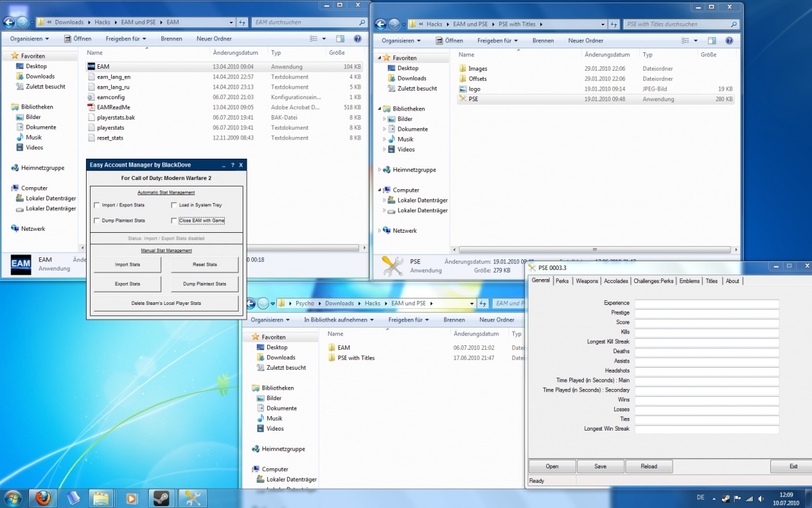The width and height of the screenshot is (812, 508).
Task: Click Import Stats button
Action: [x=127, y=265]
